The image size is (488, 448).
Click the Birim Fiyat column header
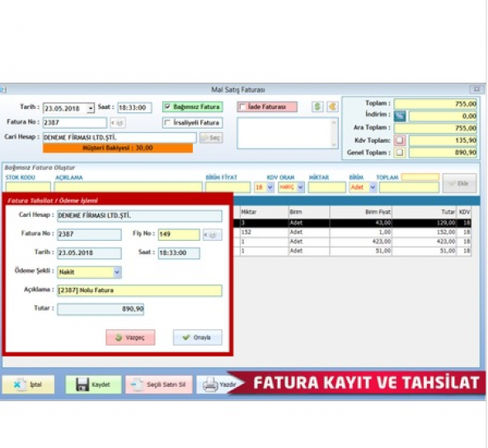click(361, 212)
